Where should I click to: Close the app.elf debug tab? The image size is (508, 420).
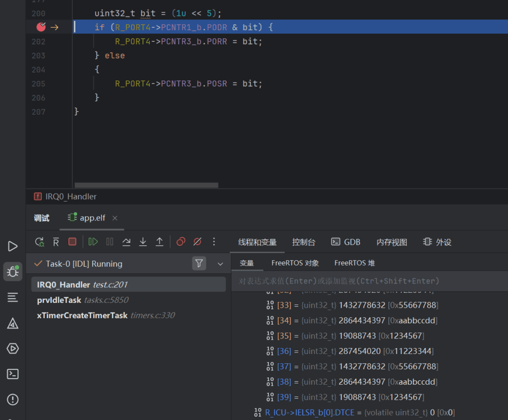115,218
